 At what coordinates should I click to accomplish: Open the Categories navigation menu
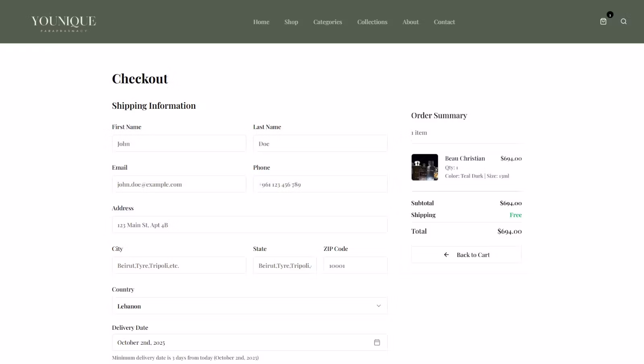[327, 22]
